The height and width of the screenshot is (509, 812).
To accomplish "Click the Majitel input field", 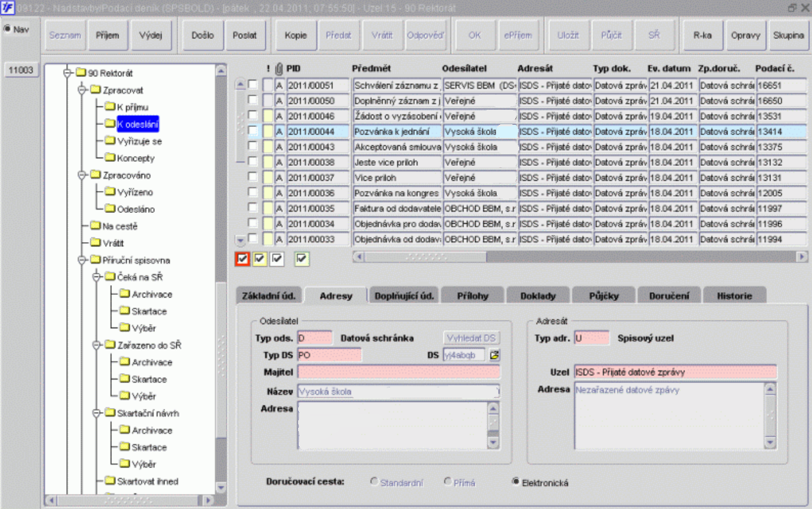I will pos(398,373).
